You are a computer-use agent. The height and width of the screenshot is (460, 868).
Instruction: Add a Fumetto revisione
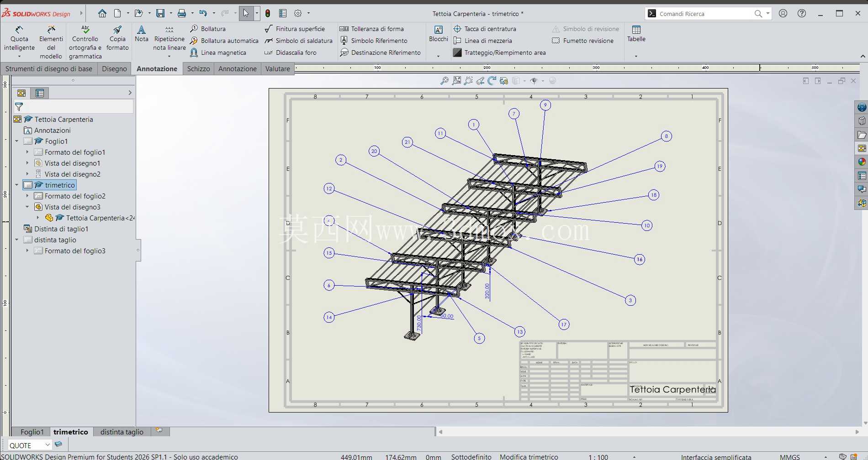[583, 41]
